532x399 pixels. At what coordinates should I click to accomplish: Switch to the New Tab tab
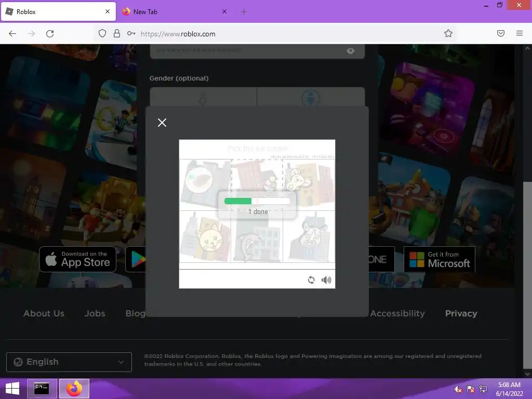tap(175, 11)
